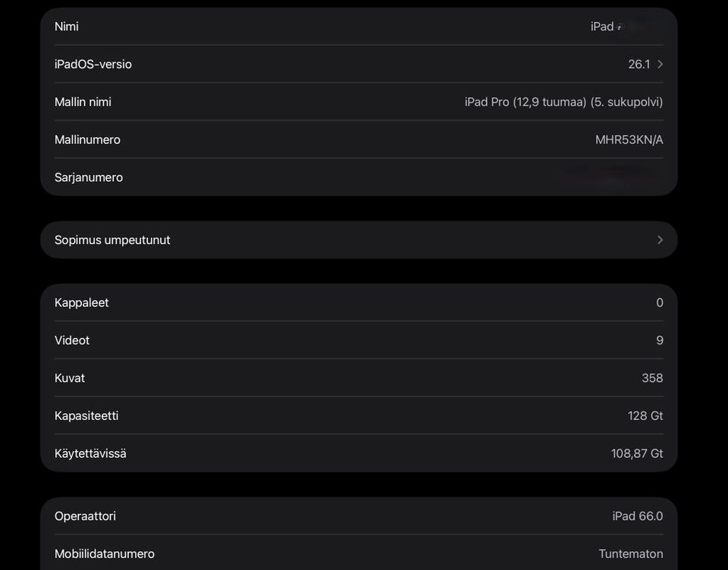Select the Kapasiteetti label

(86, 415)
